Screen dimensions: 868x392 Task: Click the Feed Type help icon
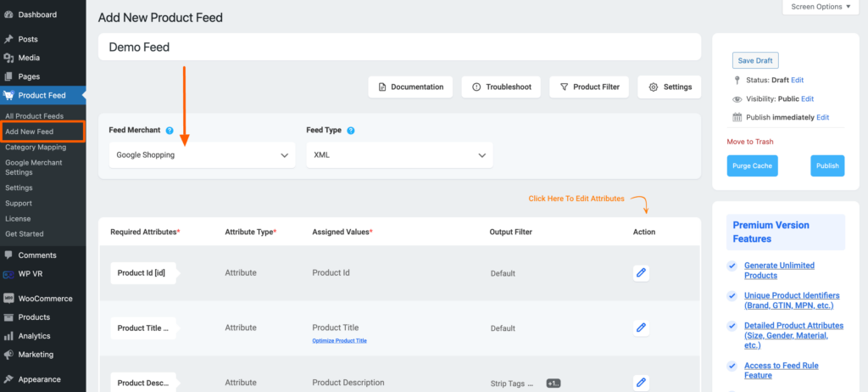pyautogui.click(x=351, y=131)
